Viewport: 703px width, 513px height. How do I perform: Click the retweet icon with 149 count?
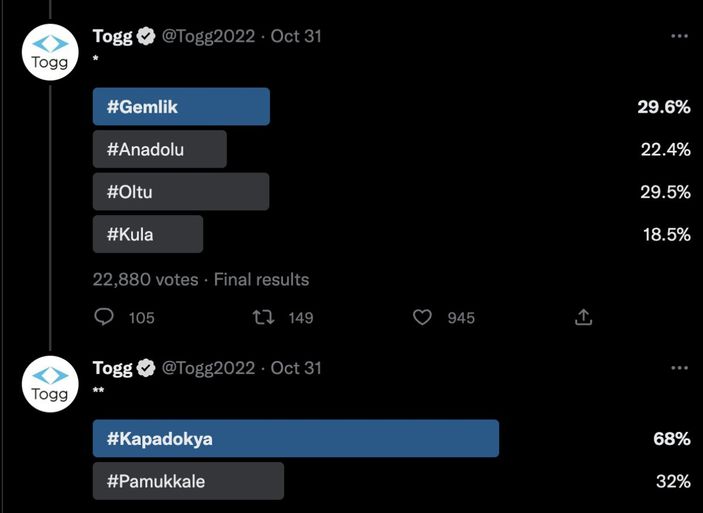(x=264, y=317)
